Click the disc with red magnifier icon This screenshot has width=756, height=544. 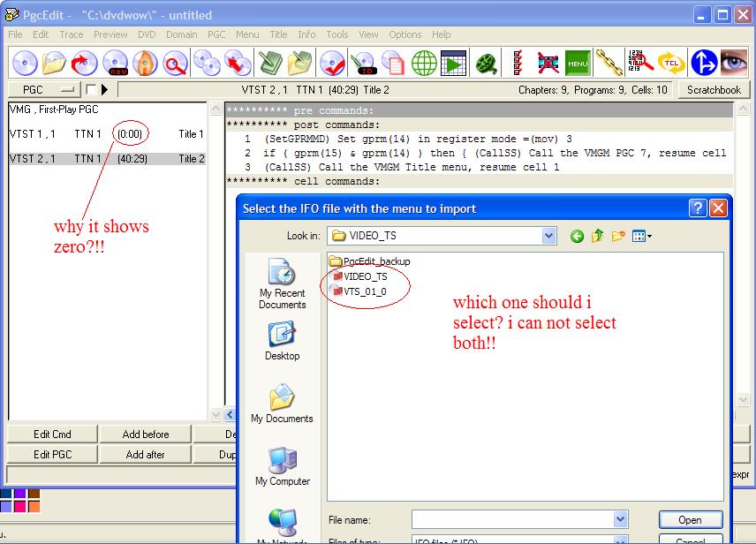175,64
